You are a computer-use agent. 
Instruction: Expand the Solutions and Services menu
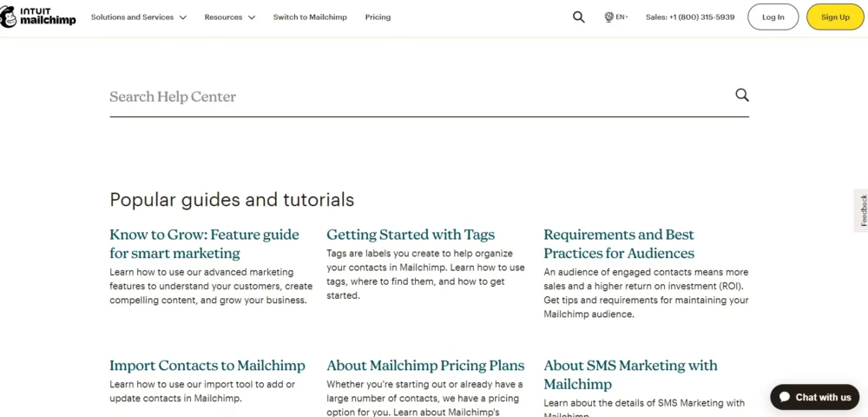138,17
